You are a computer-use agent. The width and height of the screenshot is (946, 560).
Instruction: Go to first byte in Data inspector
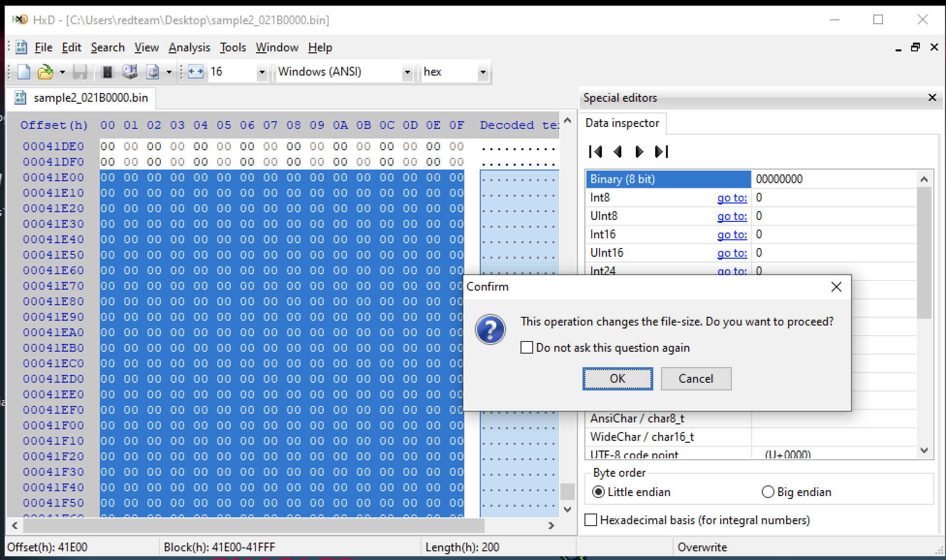coord(596,152)
